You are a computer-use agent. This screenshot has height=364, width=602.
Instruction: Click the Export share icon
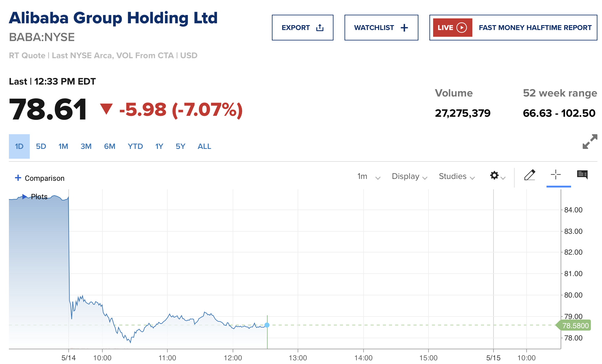(320, 28)
